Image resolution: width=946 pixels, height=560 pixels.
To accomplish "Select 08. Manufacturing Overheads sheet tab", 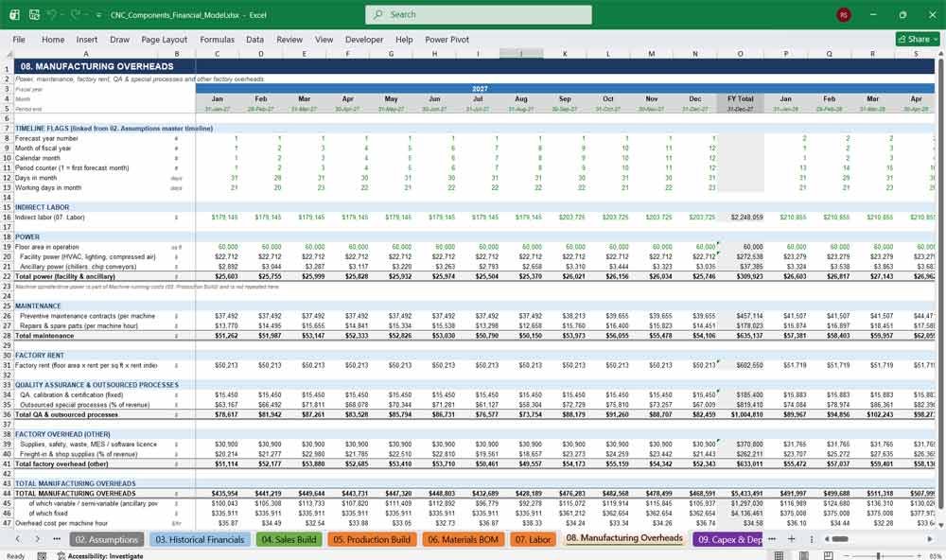I will (x=624, y=538).
